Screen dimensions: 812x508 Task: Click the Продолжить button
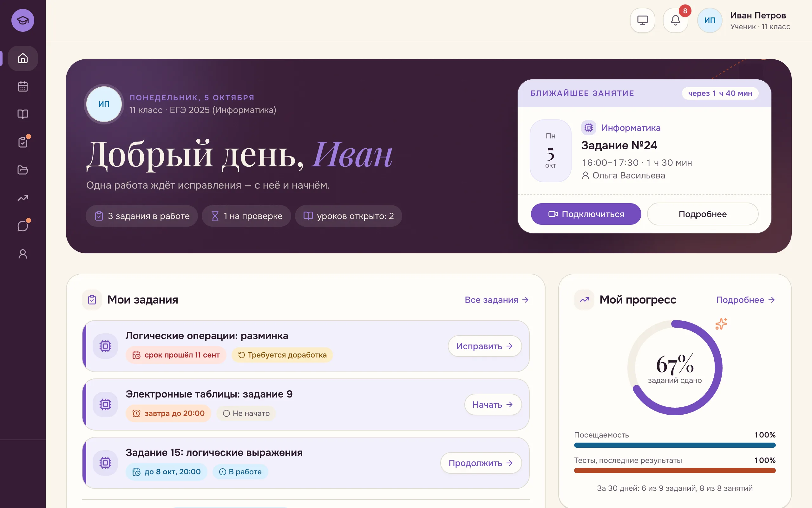click(x=481, y=463)
